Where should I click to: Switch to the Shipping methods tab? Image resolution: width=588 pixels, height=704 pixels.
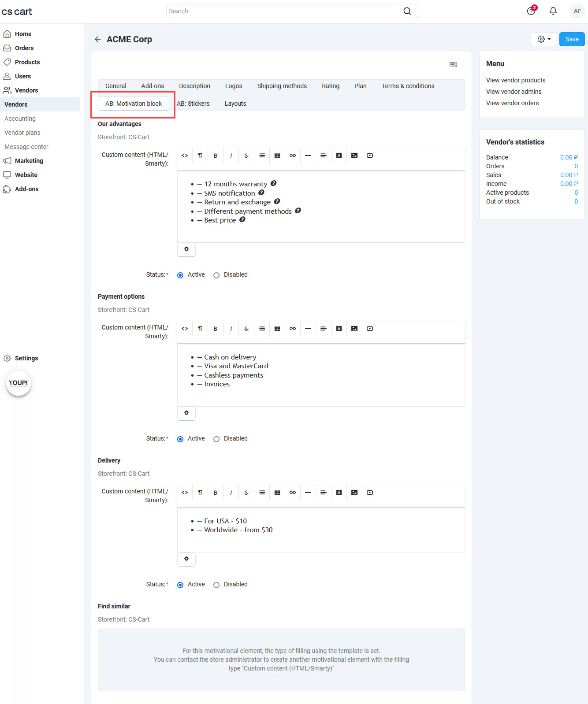pyautogui.click(x=282, y=86)
